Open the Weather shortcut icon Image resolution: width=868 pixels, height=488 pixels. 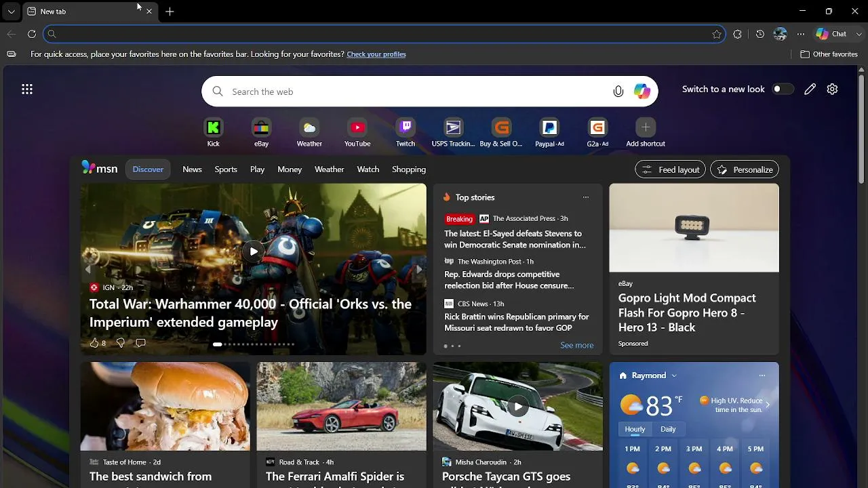pos(309,127)
